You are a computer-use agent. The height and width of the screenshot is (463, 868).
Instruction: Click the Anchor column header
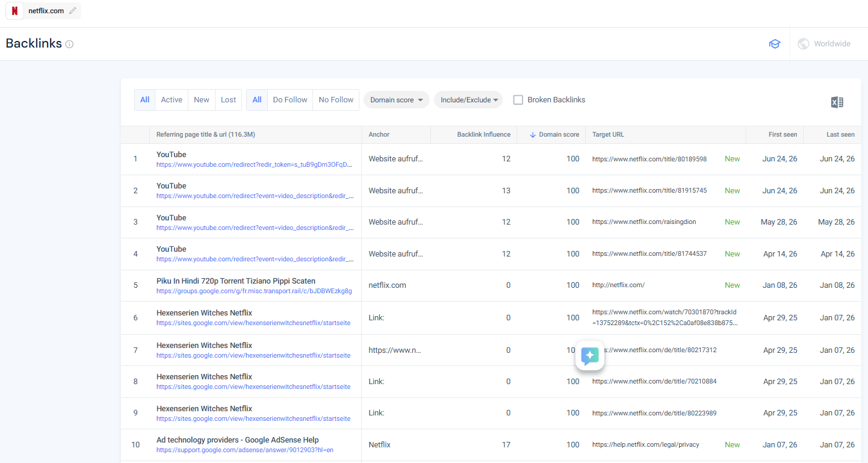(379, 135)
